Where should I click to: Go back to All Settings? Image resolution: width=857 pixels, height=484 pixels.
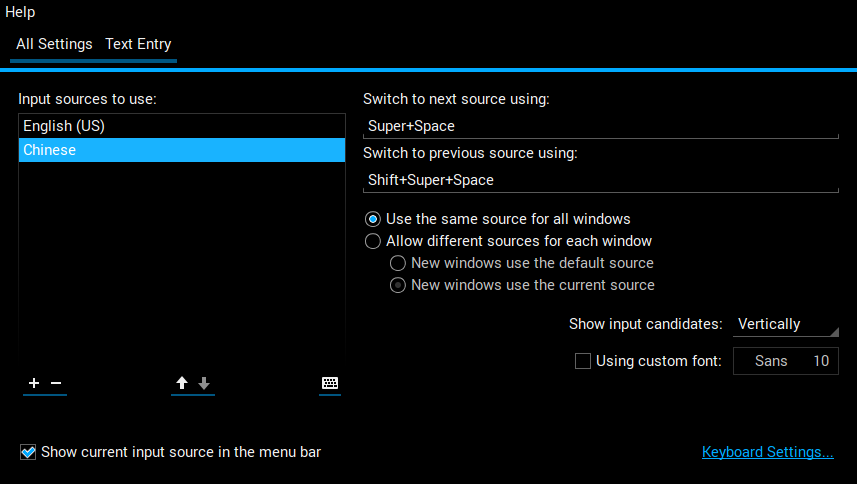point(54,44)
